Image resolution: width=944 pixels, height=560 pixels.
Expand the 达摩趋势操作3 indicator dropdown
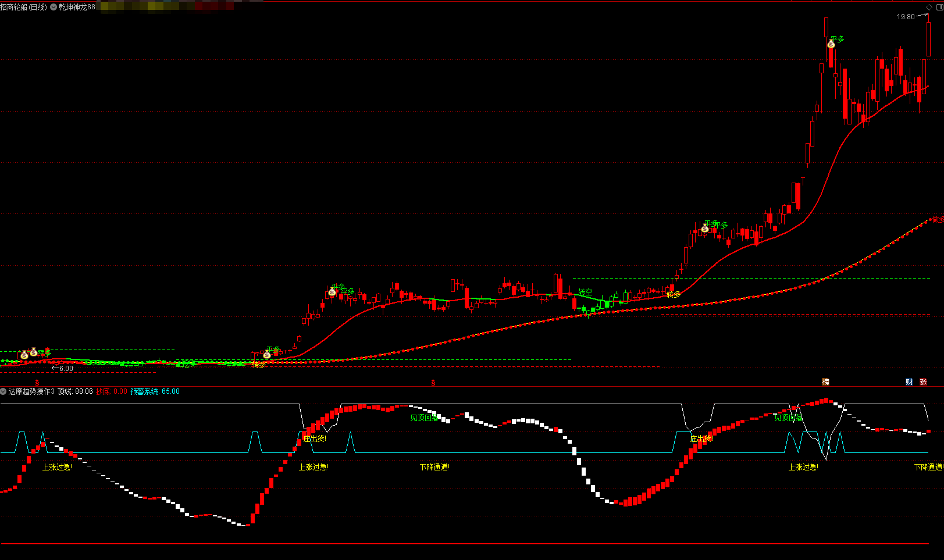tap(3, 391)
